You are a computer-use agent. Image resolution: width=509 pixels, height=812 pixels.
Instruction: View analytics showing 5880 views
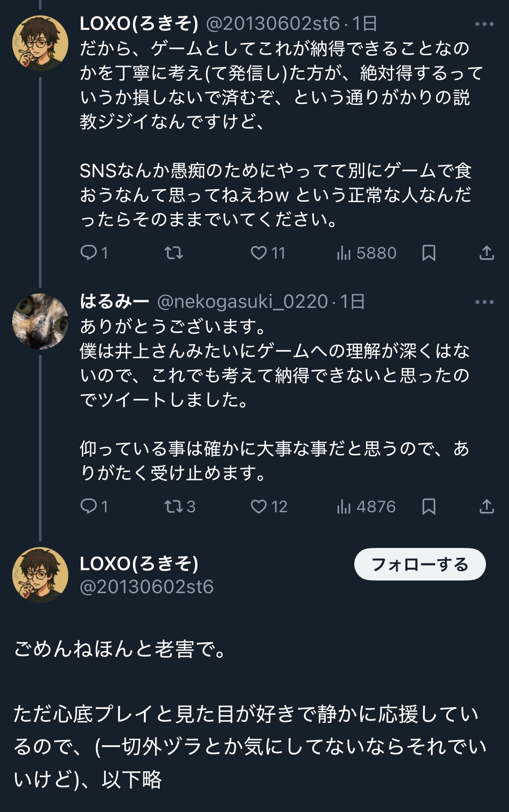tap(366, 253)
